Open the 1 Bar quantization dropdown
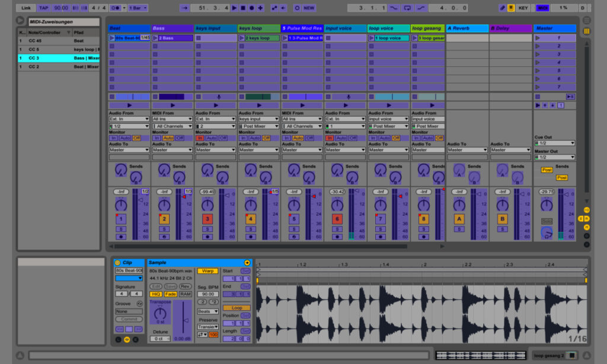This screenshot has height=364, width=607. [138, 8]
